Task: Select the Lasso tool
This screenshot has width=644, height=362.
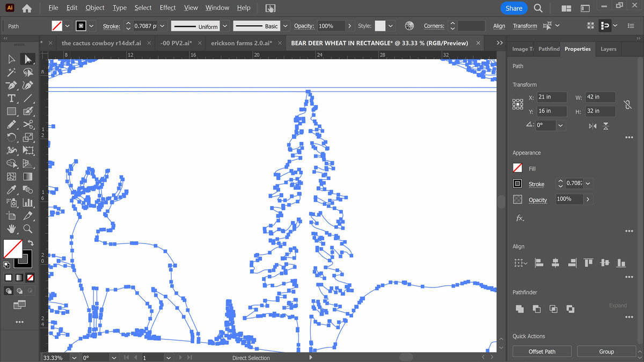Action: click(x=28, y=72)
